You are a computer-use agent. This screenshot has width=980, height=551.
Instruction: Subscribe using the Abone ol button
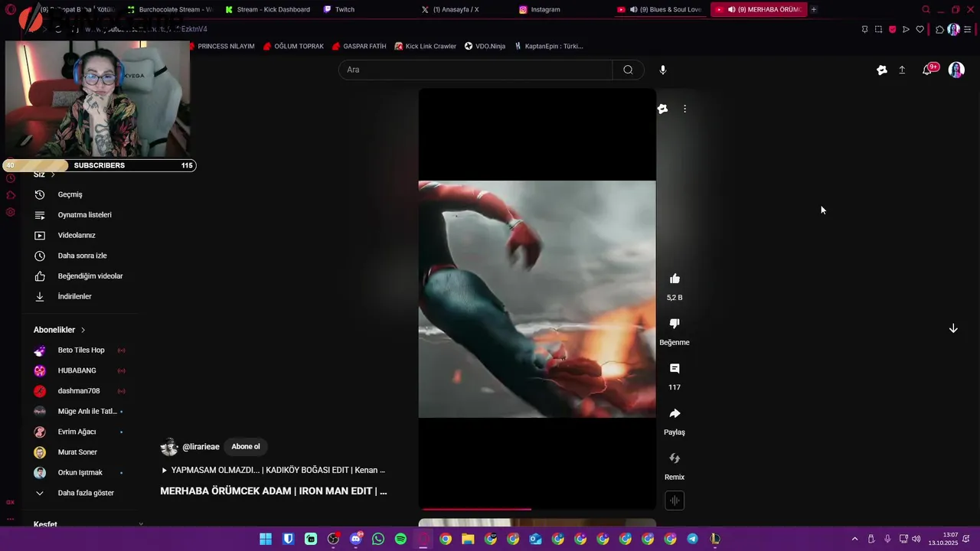click(246, 447)
